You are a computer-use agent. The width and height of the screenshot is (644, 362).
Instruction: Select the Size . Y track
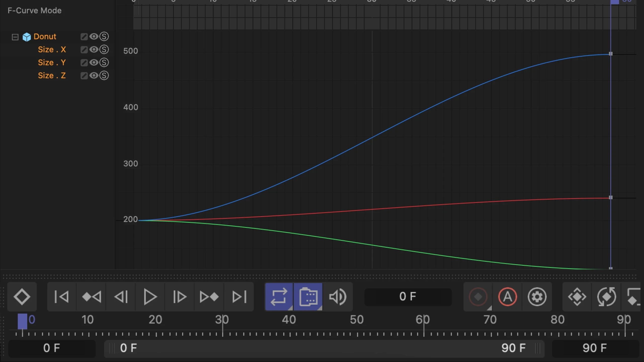tap(52, 63)
